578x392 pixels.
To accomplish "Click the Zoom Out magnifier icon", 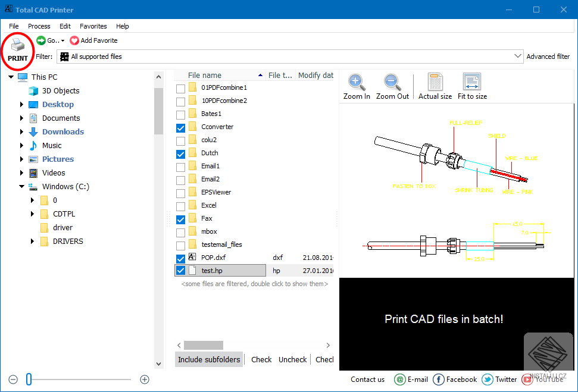I will [x=392, y=82].
